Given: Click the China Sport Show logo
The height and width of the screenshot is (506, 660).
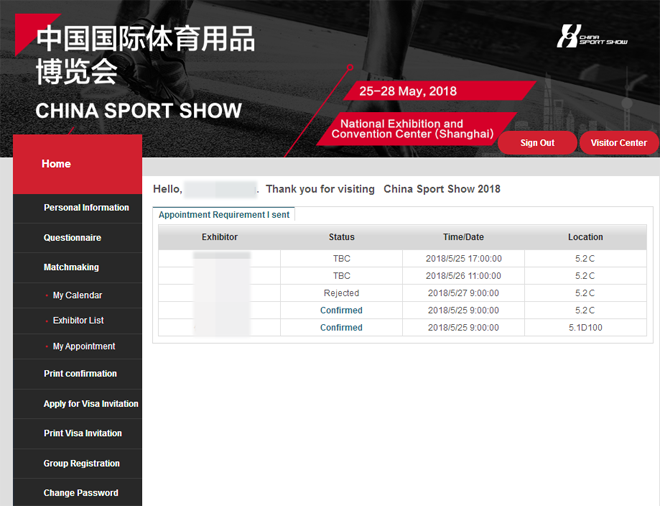Looking at the screenshot, I should coord(592,38).
